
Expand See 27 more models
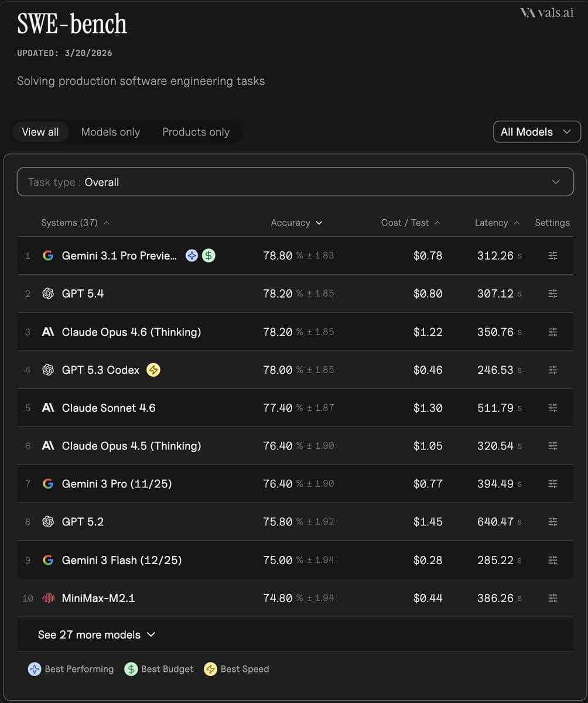click(x=97, y=634)
